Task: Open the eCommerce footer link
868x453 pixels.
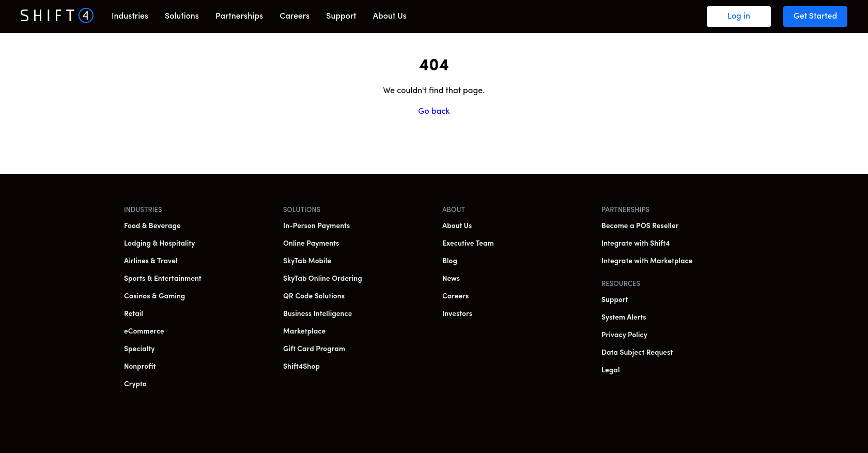Action: [144, 331]
